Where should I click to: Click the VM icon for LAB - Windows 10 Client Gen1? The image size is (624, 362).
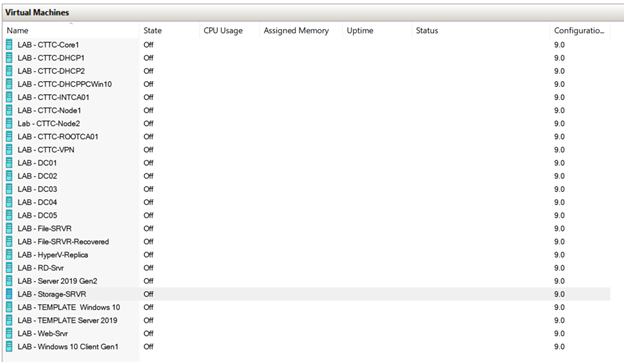9,346
